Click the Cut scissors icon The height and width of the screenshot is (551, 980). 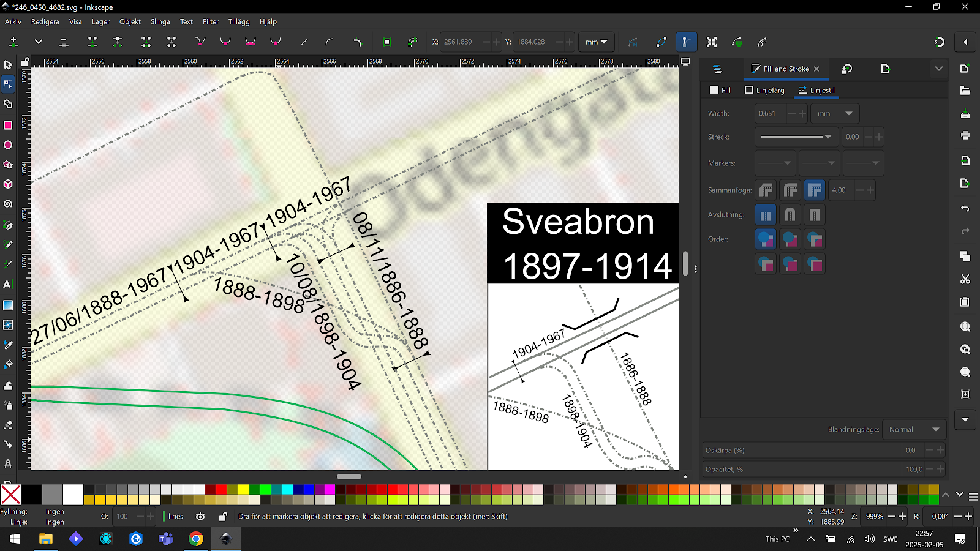(965, 279)
